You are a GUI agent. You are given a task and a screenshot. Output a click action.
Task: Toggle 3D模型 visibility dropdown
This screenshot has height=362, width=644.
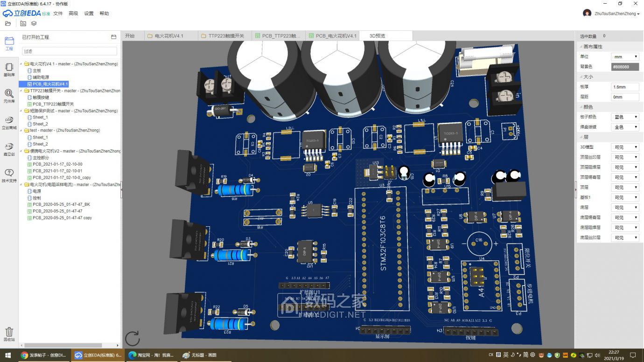pyautogui.click(x=625, y=147)
